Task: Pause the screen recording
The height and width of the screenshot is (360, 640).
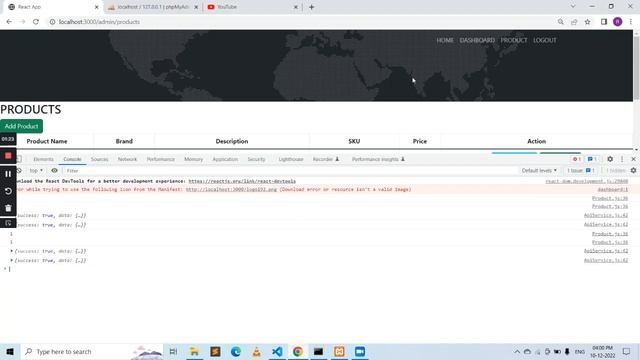Action: tap(8, 174)
